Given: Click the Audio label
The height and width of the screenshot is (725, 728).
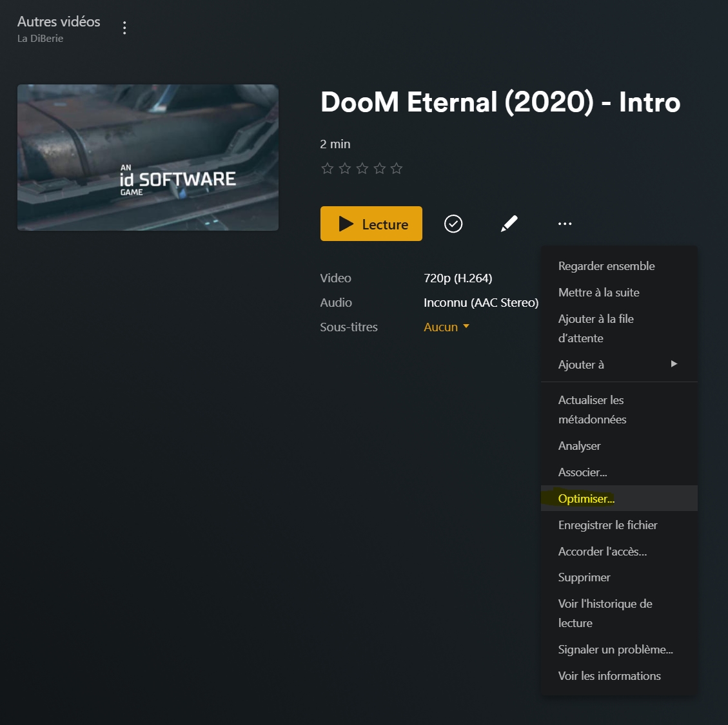Looking at the screenshot, I should click(336, 303).
